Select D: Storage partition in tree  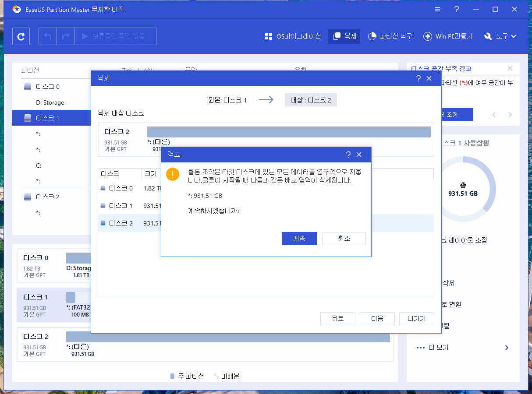click(x=50, y=102)
